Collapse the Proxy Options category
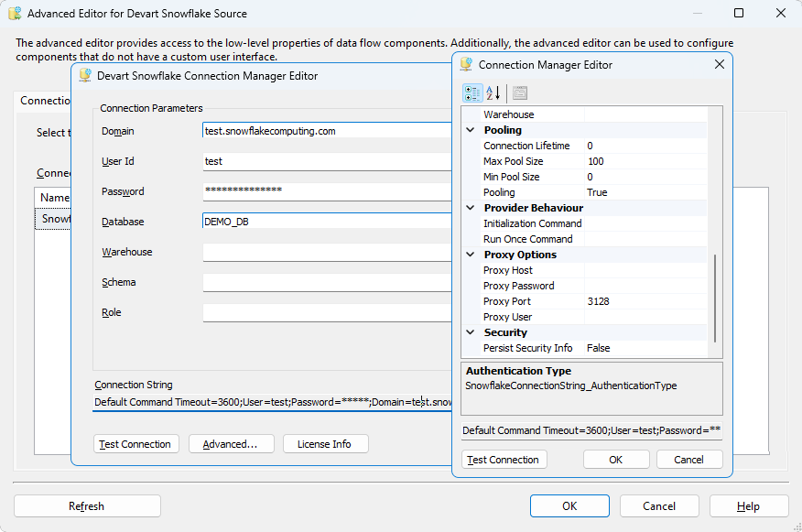This screenshot has width=802, height=532. point(471,255)
